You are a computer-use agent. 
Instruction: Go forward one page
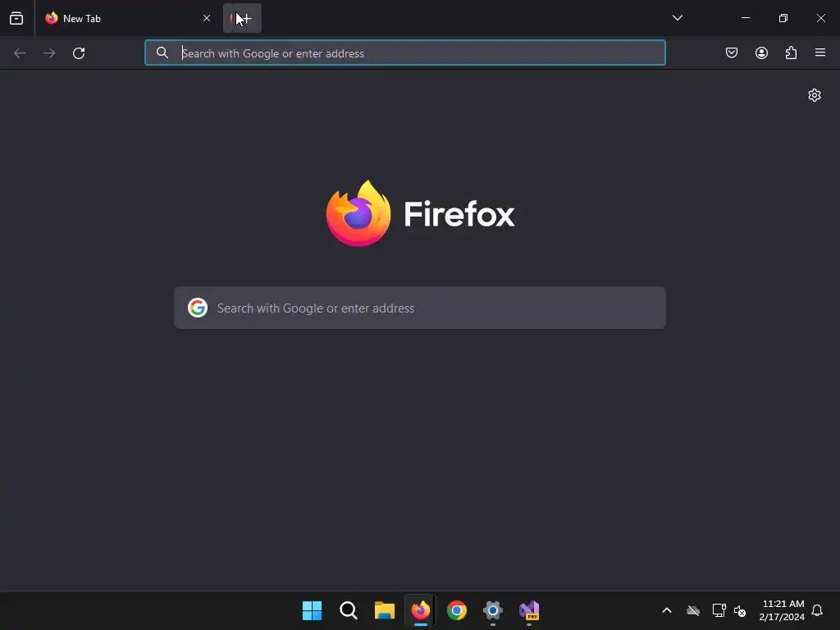point(49,53)
